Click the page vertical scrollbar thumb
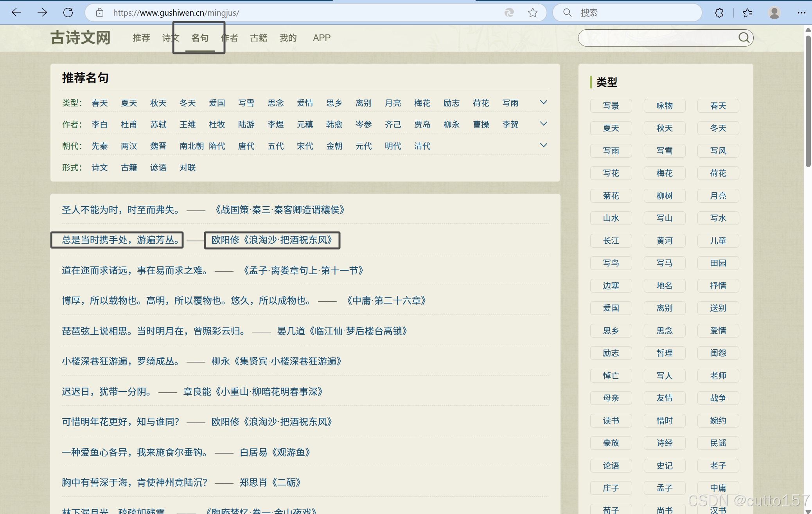This screenshot has height=514, width=812. click(x=808, y=102)
